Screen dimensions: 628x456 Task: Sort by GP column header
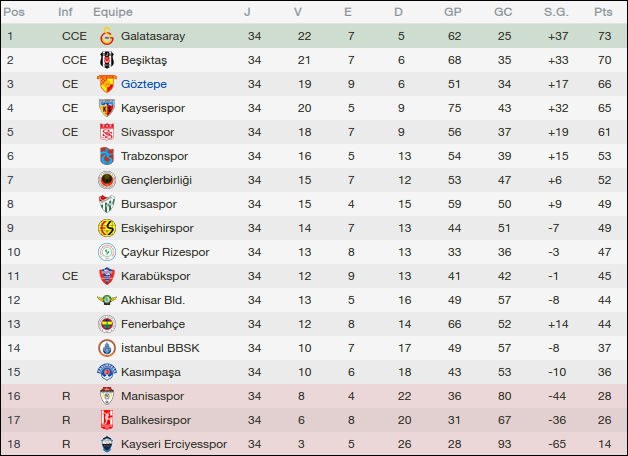(x=453, y=12)
